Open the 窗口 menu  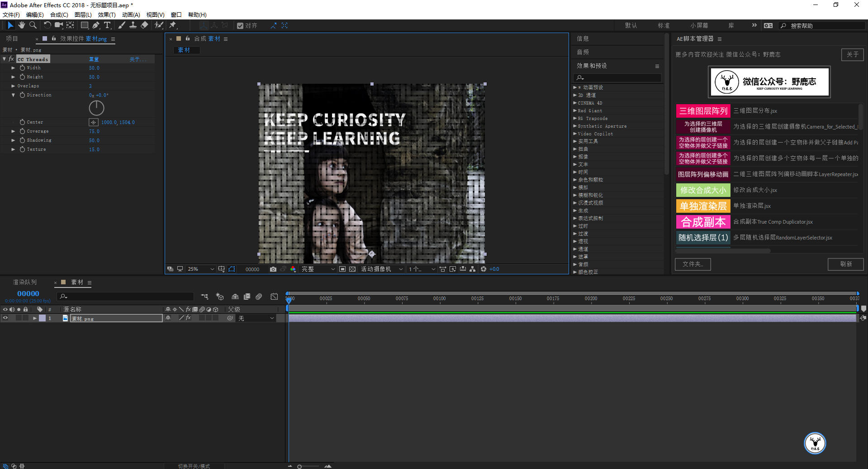coord(176,15)
